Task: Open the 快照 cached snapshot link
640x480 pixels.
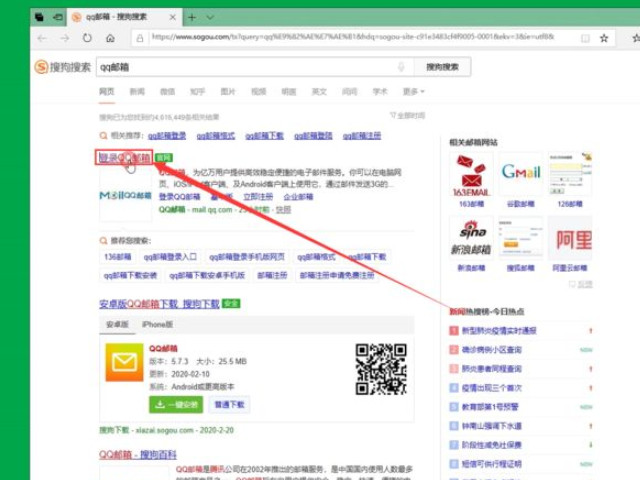Action: click(x=283, y=210)
